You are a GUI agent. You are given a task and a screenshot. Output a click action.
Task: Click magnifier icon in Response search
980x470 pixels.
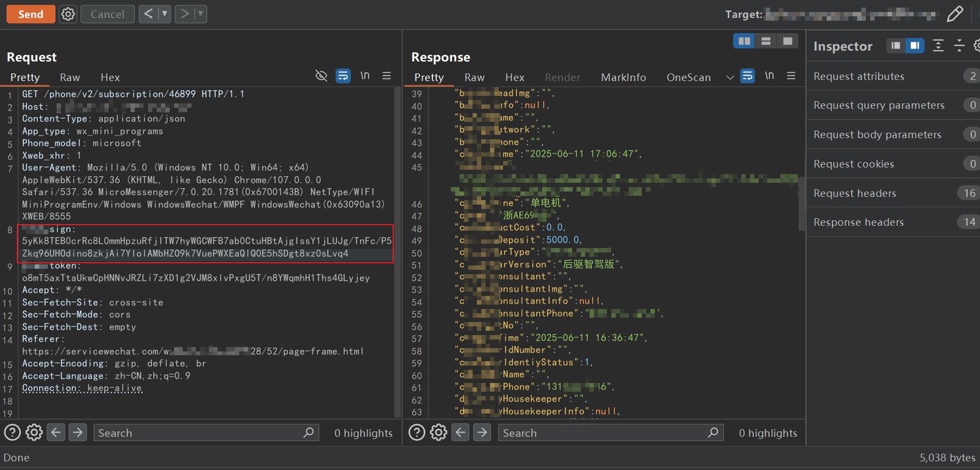pos(714,432)
